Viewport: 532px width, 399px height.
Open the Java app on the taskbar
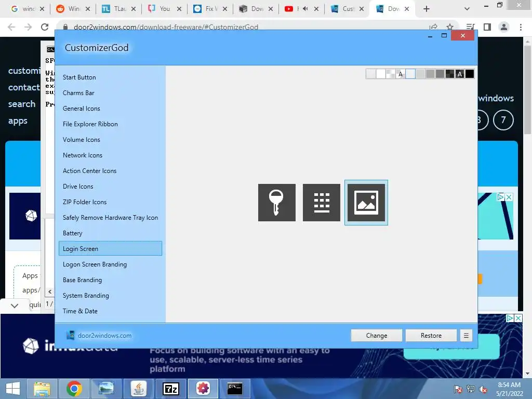point(138,389)
